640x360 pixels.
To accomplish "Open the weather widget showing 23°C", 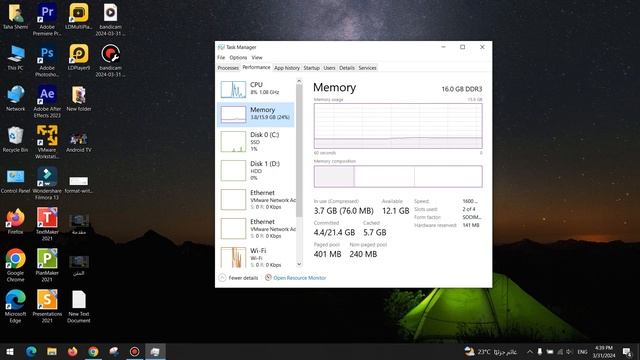I will 491,351.
